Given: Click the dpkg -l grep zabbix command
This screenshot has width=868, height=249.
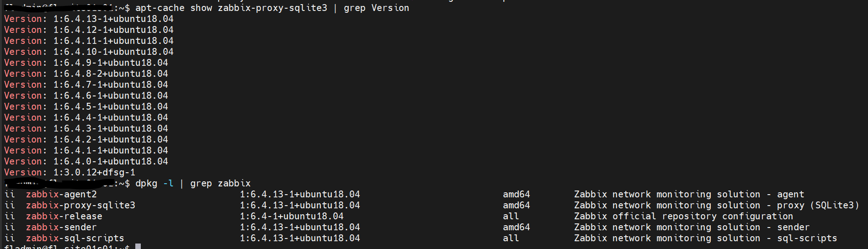Looking at the screenshot, I should pos(193,183).
